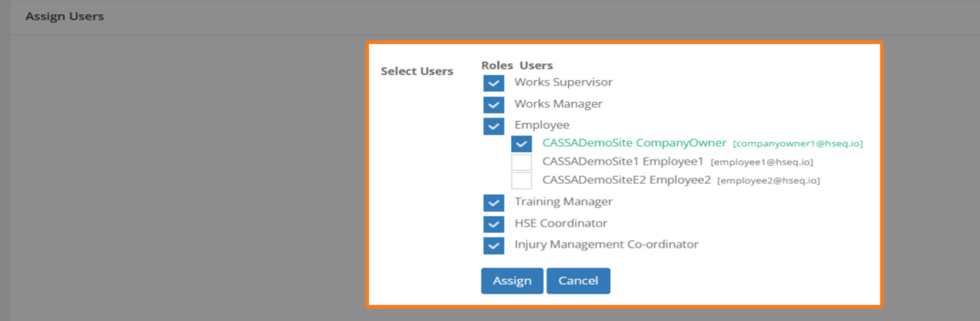
Task: Click the Injury Management Co-ordinator label text
Action: 606,245
